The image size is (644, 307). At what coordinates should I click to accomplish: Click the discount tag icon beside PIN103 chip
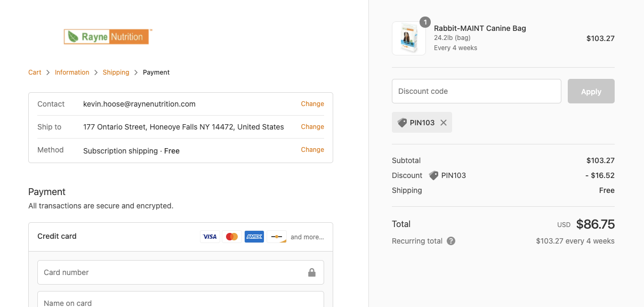coord(402,123)
